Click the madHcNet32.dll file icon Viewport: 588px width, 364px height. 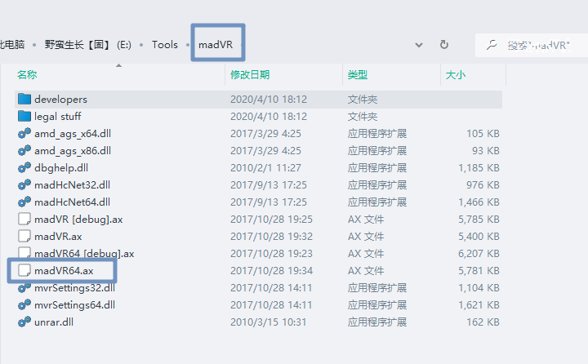coord(24,184)
